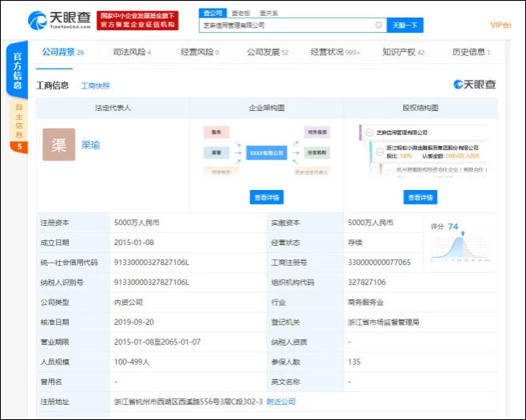Click the business term 2015-01-08至2065-01-07

coord(157,342)
